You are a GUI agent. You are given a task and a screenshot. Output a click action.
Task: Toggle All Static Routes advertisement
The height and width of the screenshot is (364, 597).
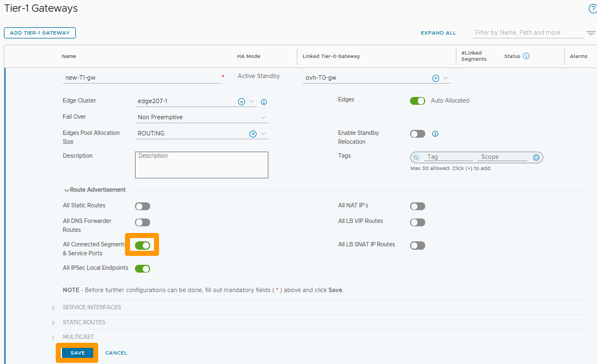click(142, 206)
